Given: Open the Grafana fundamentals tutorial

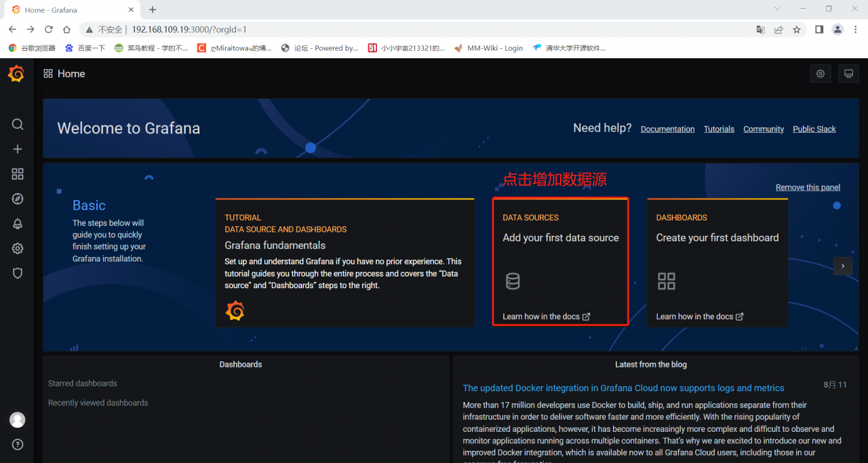Looking at the screenshot, I should point(275,245).
